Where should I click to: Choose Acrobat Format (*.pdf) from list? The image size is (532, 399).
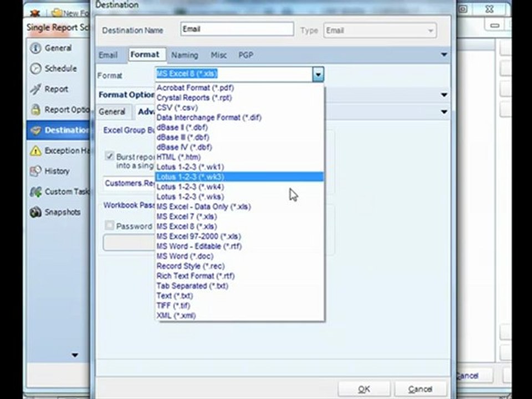pyautogui.click(x=239, y=88)
